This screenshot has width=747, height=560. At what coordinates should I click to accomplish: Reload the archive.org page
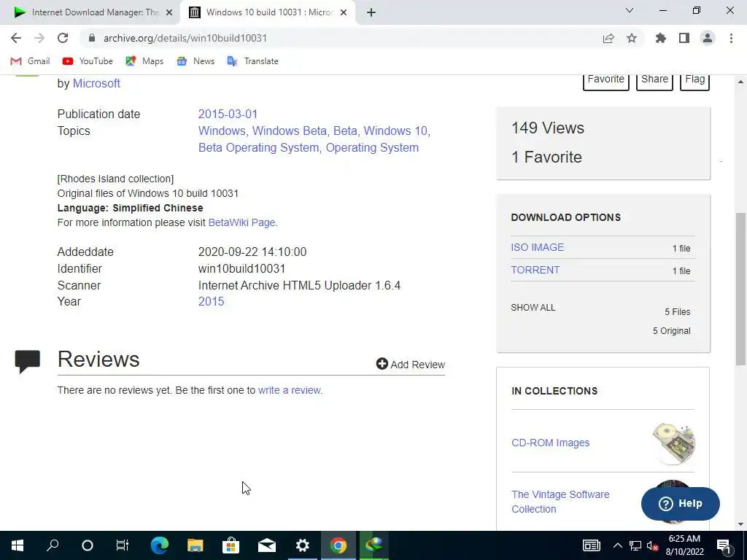coord(63,38)
